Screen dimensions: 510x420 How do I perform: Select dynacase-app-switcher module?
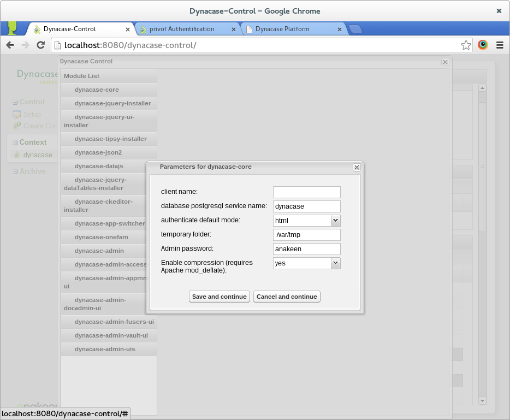(x=103, y=223)
